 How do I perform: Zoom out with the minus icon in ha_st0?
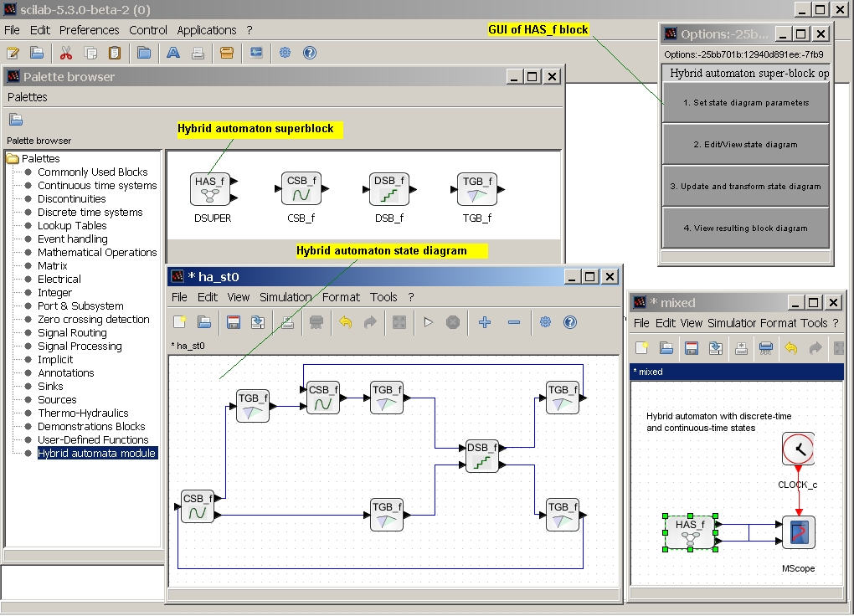513,322
